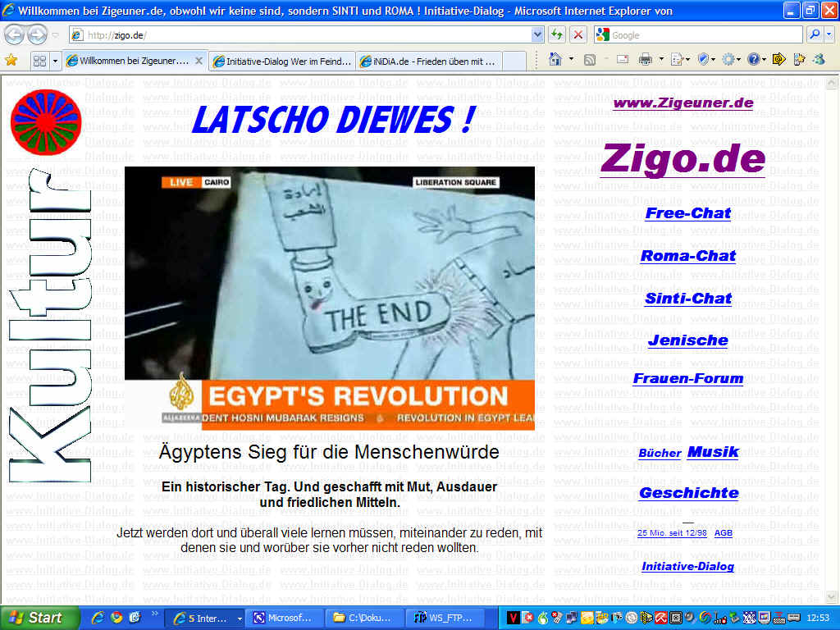
Task: Click the Read Mail envelope icon
Action: [622, 59]
